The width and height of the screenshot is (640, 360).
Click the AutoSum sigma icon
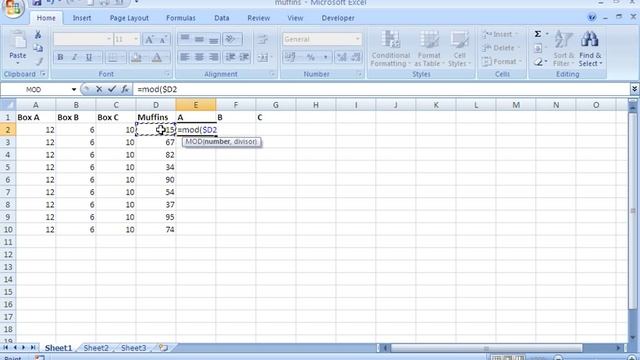tap(538, 34)
